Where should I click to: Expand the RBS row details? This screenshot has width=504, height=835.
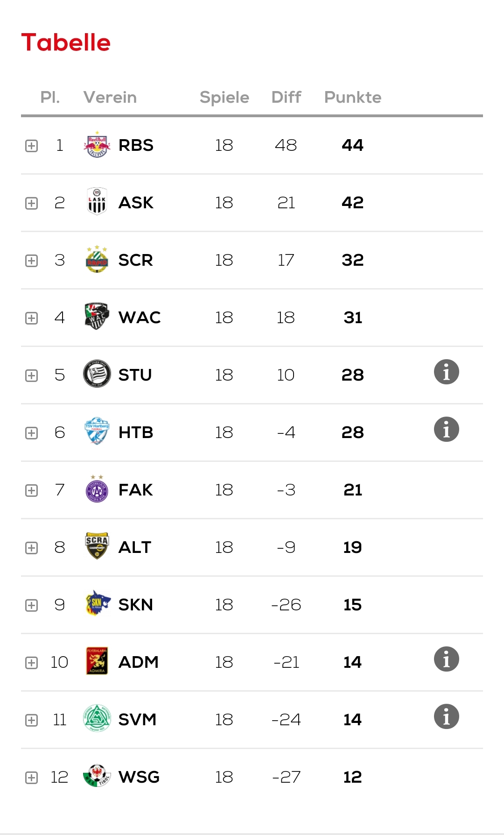click(x=31, y=146)
